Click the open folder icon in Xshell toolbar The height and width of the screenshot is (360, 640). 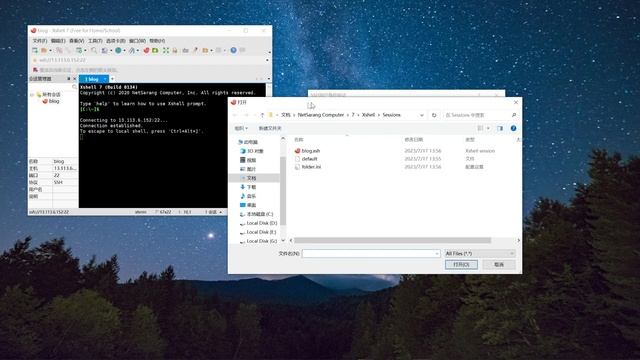pos(44,50)
